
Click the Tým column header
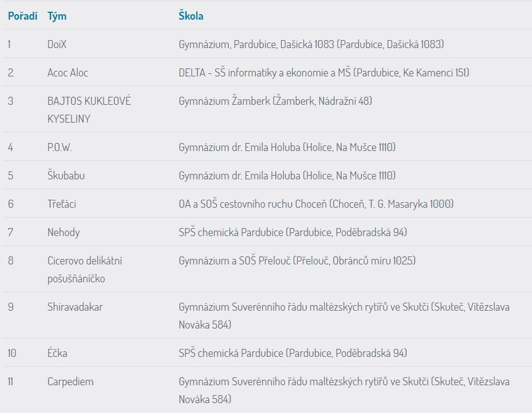[57, 16]
